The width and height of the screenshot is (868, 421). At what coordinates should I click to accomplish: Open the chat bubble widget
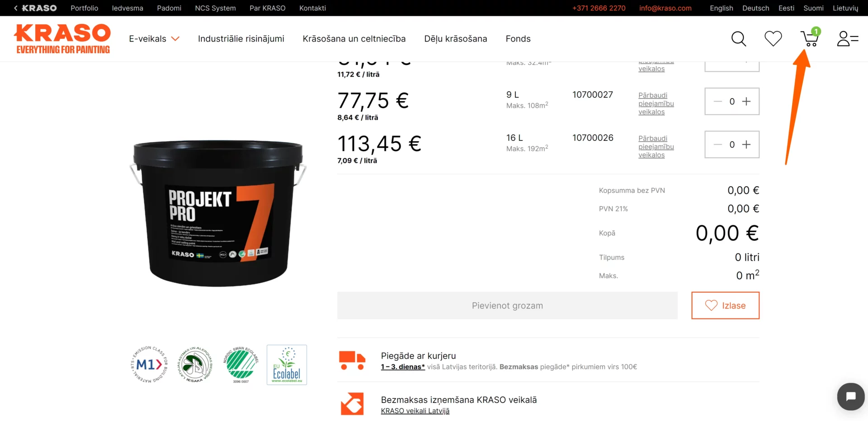(850, 397)
